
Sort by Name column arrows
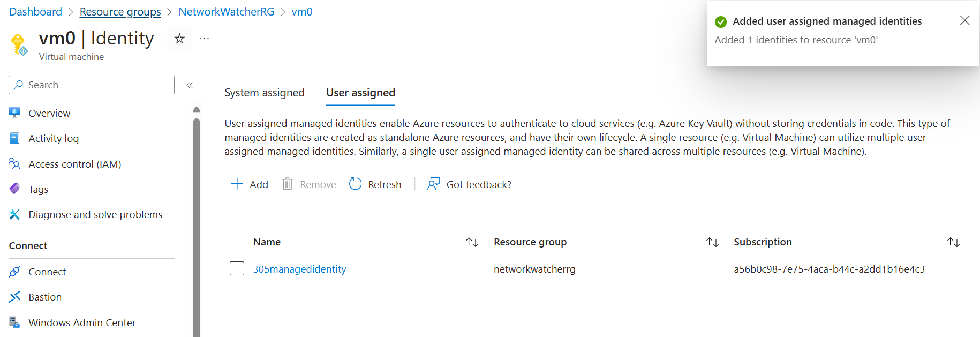click(472, 242)
